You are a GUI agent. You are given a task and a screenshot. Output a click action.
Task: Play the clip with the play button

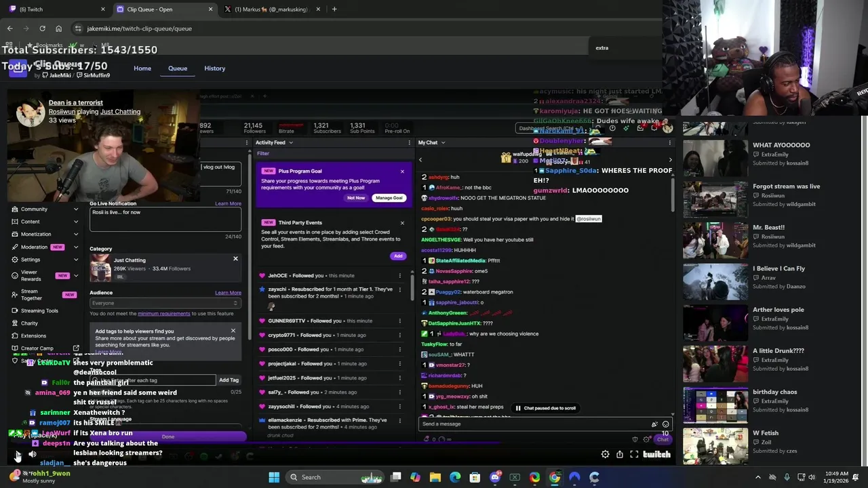click(x=18, y=455)
